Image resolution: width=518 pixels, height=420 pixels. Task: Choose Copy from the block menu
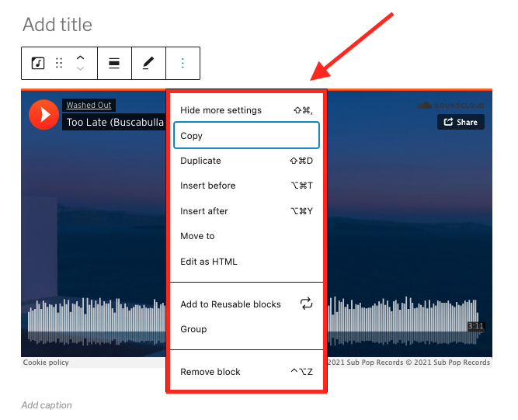pyautogui.click(x=246, y=135)
